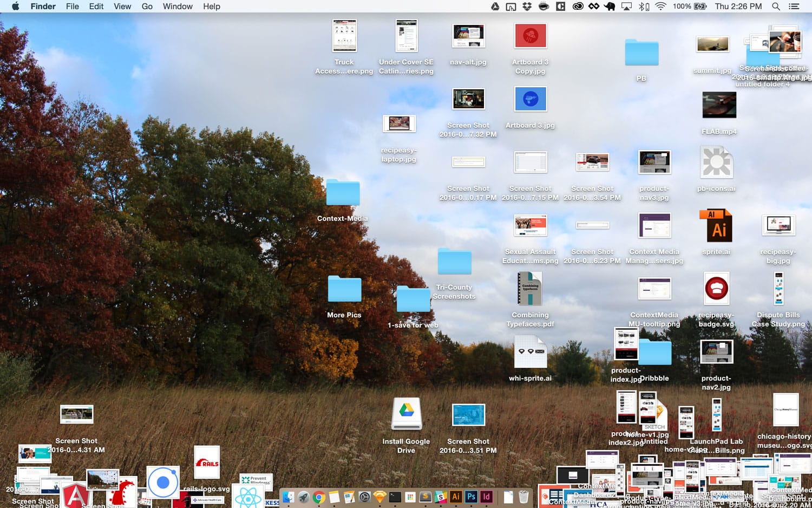Image resolution: width=812 pixels, height=508 pixels.
Task: Open Spotlight search from the menu bar
Action: point(776,6)
